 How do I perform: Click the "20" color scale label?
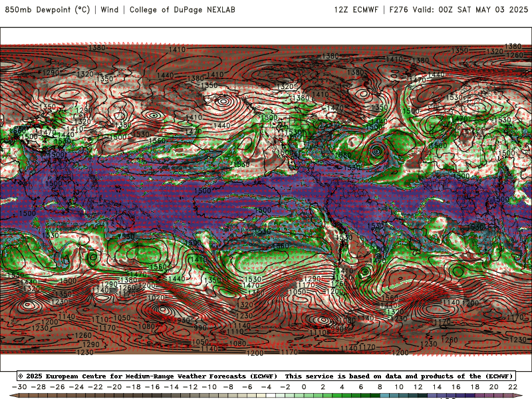point(494,387)
